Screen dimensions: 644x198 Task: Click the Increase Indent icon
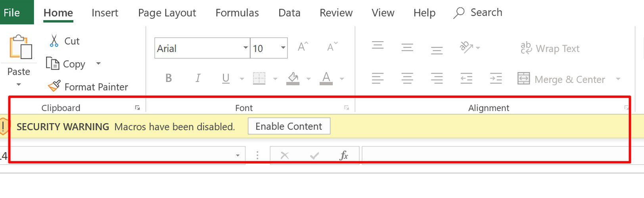(496, 78)
